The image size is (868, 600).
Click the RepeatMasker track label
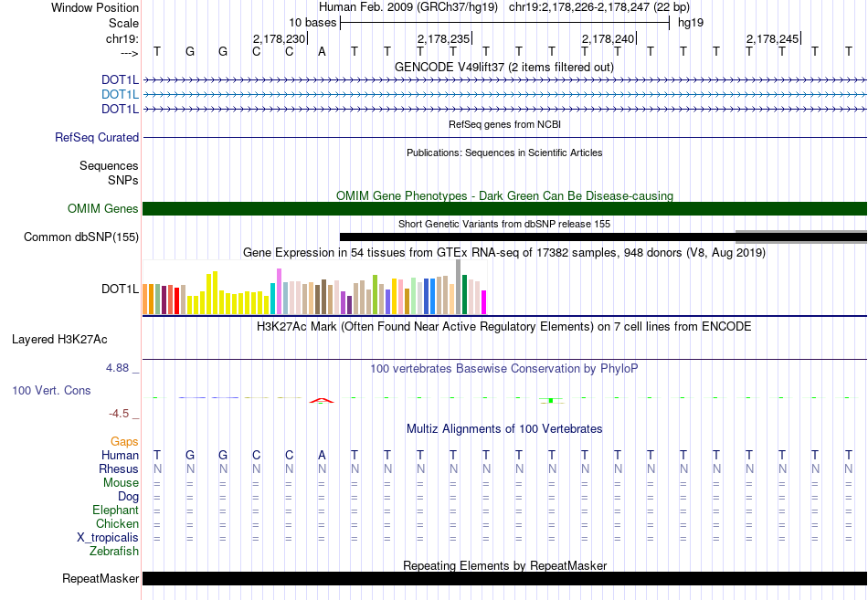[x=101, y=578]
